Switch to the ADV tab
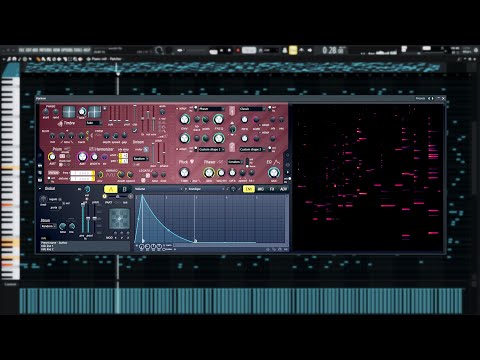Viewport: 480px width, 360px height. point(283,189)
